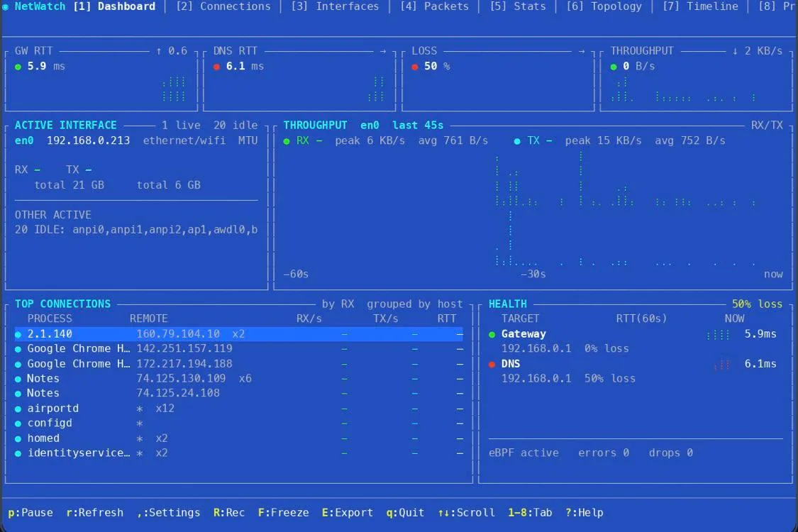Screen dimensions: 798x532
Task: Click the TX/s column header
Action: click(x=385, y=318)
